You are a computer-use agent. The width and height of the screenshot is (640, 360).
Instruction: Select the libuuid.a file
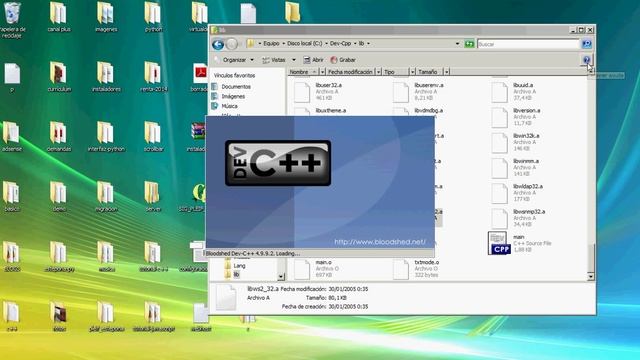point(513,91)
